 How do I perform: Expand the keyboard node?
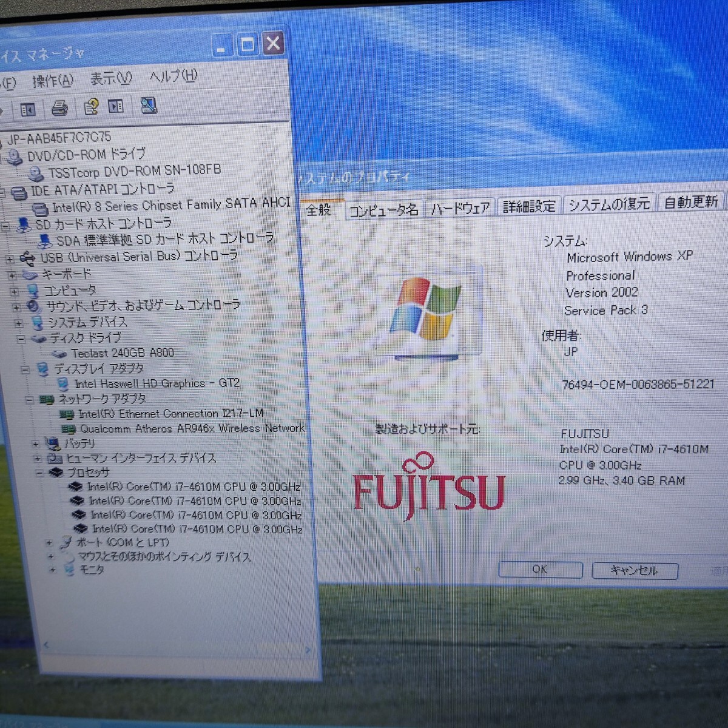[x=12, y=275]
